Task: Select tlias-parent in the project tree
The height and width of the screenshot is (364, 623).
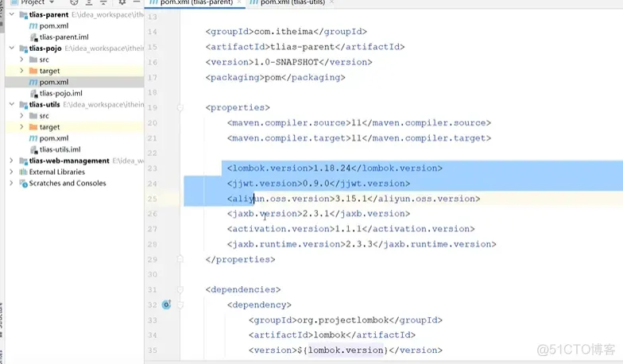Action: (49, 14)
